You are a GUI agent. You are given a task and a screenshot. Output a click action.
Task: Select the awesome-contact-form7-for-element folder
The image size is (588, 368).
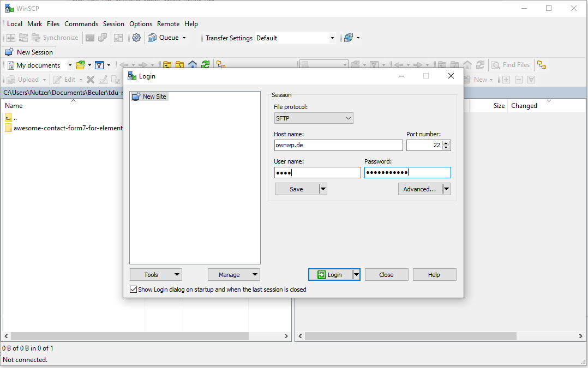click(x=64, y=128)
